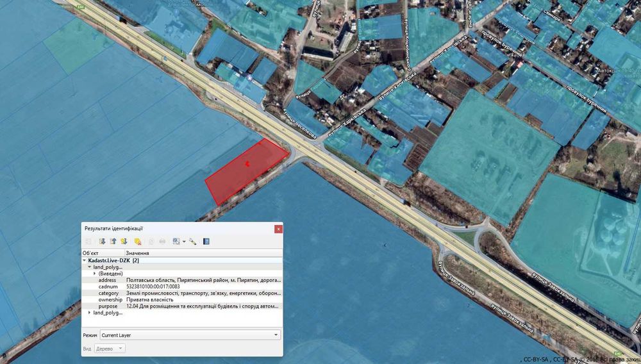Click the grayed Open Form icon

[x=88, y=242]
